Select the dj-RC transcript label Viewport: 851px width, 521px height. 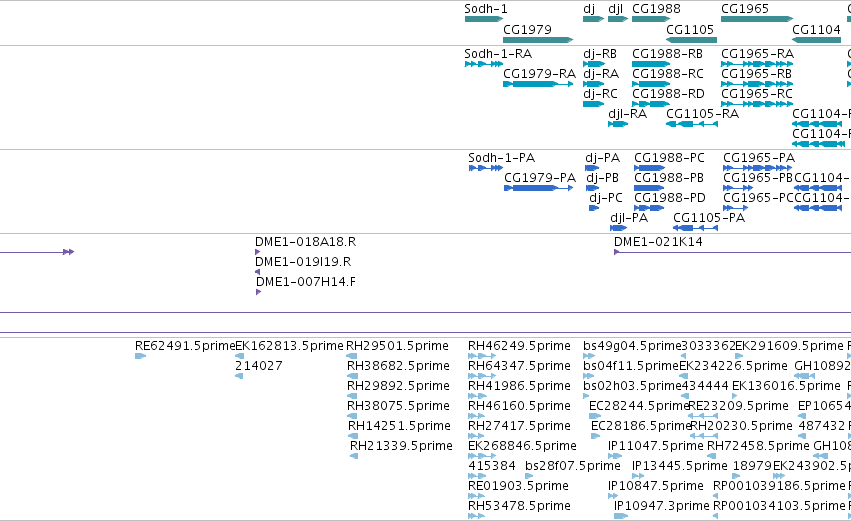(600, 94)
